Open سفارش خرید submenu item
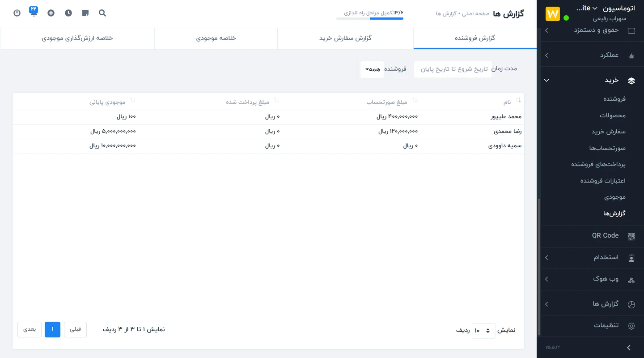 tap(609, 132)
